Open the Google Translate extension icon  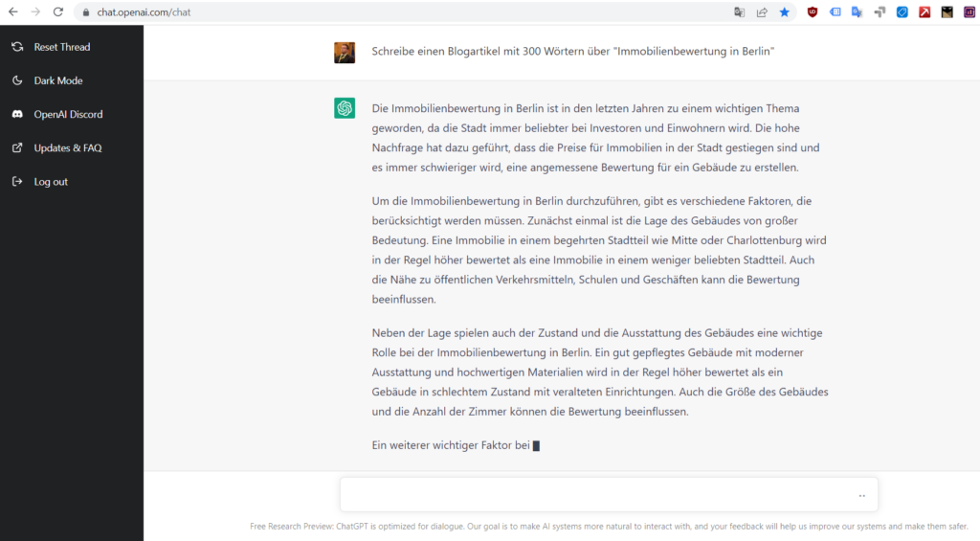(857, 11)
